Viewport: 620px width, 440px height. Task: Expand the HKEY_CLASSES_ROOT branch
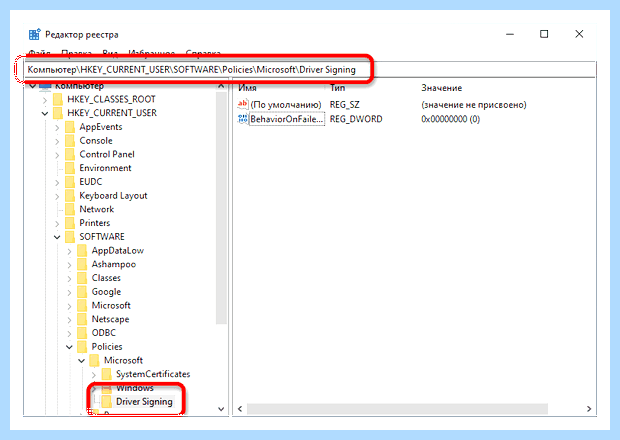click(45, 100)
